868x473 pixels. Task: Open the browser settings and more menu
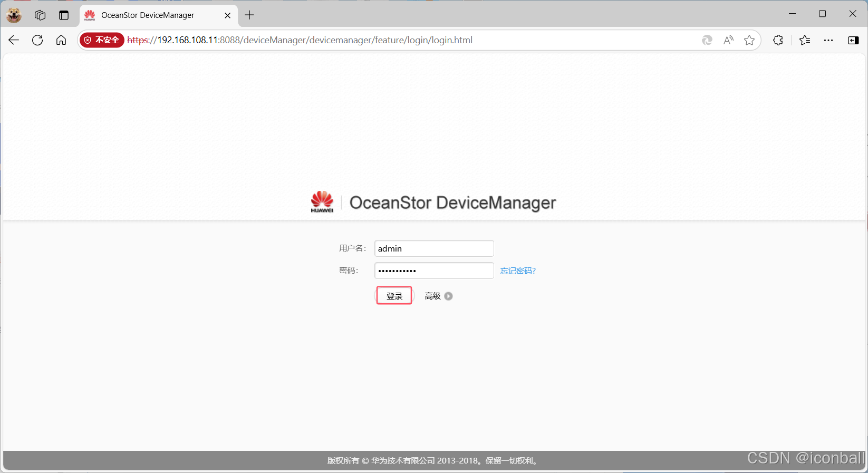(828, 40)
